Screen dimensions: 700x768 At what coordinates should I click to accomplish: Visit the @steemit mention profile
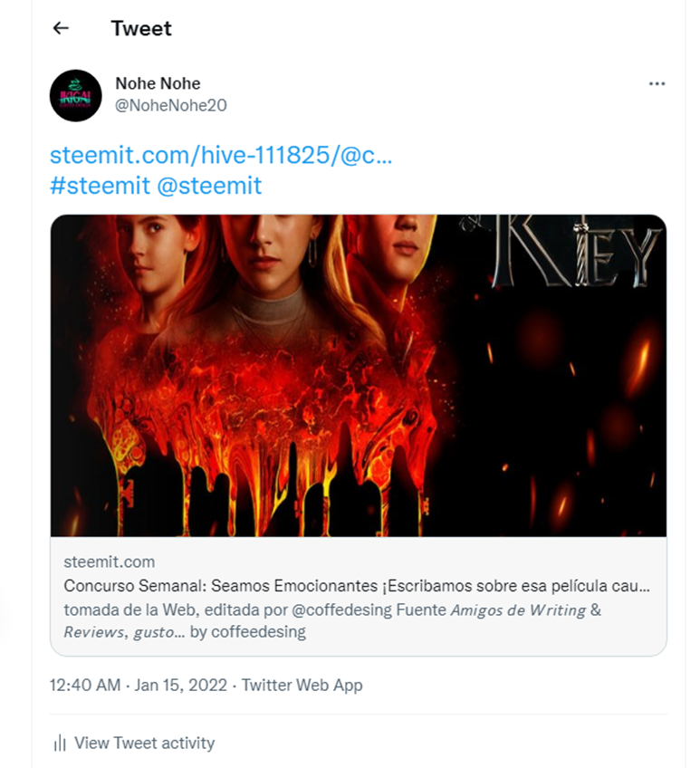tap(209, 186)
